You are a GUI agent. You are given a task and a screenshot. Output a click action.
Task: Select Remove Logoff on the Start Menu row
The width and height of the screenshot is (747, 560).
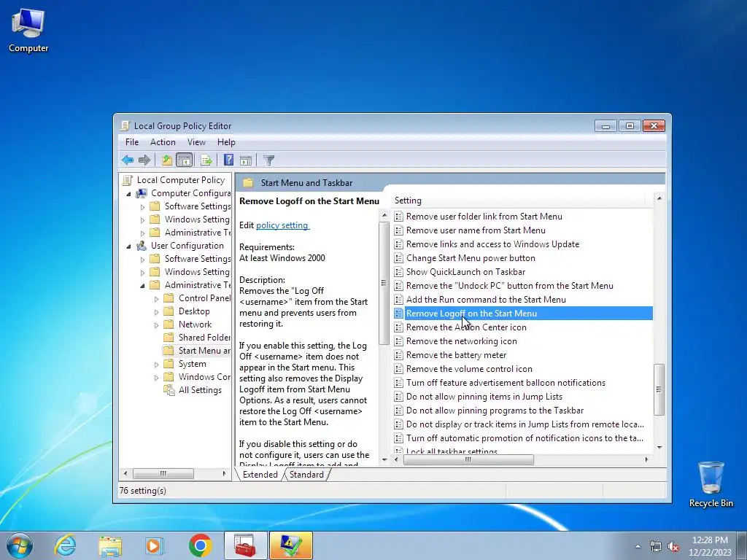point(522,313)
